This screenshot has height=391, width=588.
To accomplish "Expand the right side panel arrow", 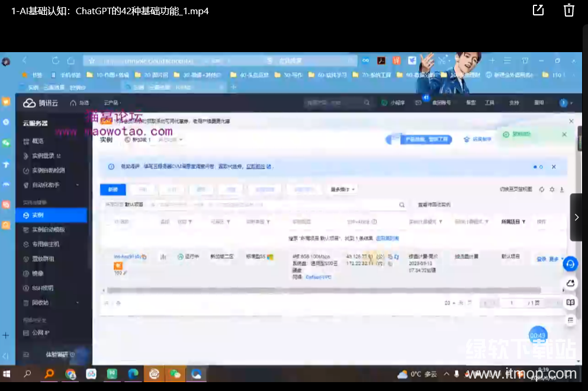I will 576,217.
